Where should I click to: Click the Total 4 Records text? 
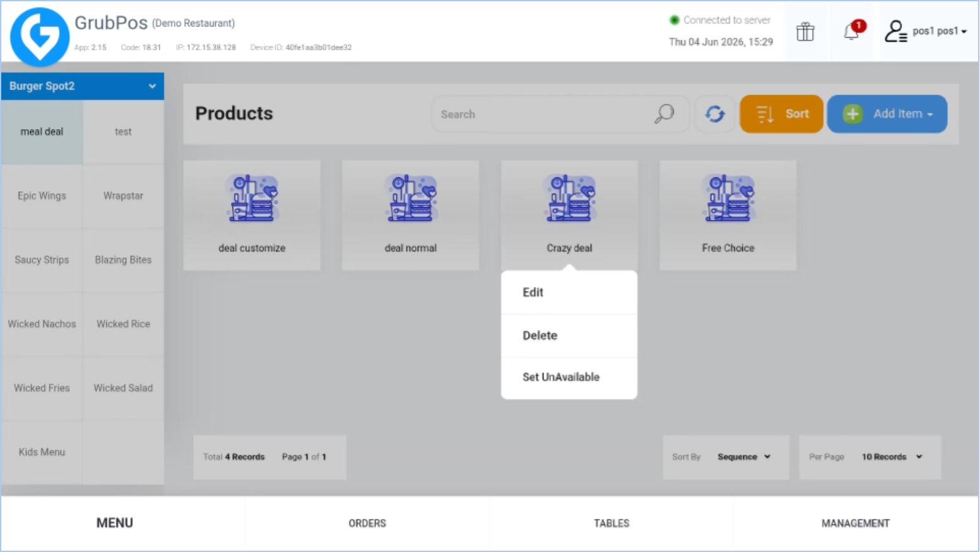[234, 457]
